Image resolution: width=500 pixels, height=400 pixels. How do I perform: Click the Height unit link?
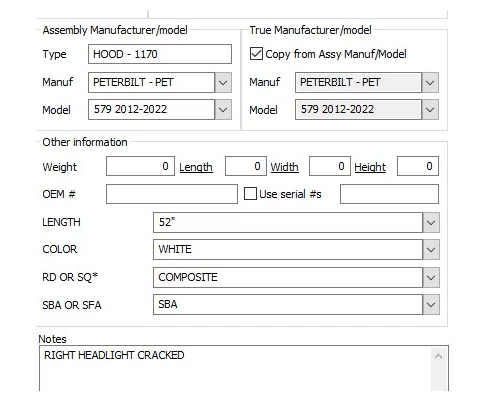[x=370, y=167]
